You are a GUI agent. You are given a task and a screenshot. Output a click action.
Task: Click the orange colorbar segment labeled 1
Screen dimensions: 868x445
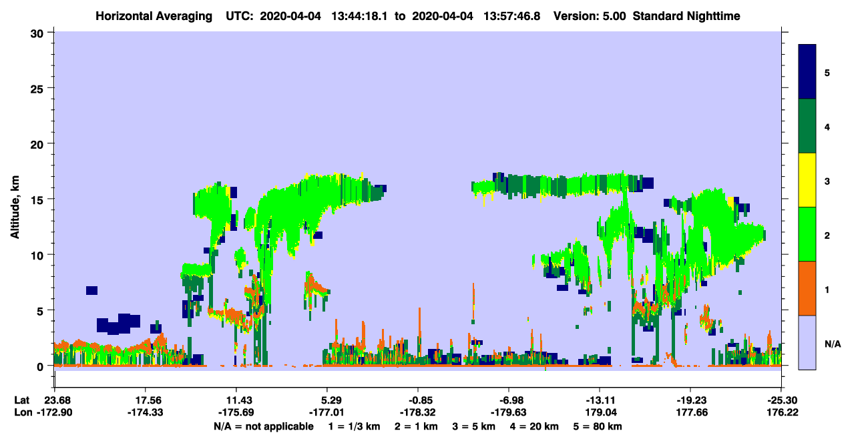807,288
